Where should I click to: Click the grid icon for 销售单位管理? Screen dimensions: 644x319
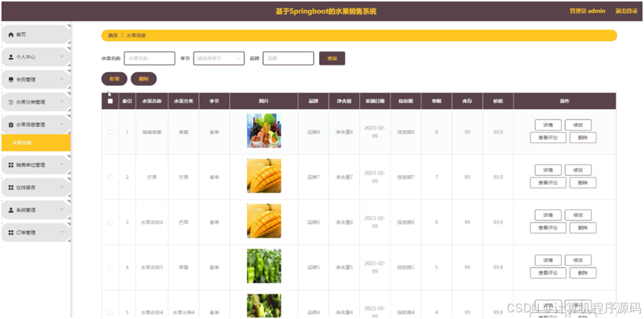click(x=10, y=165)
